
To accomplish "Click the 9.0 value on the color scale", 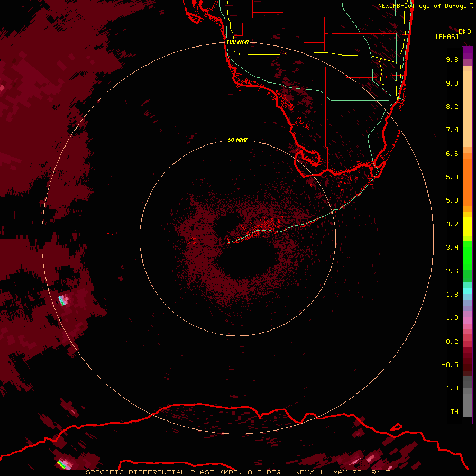I will [x=452, y=83].
